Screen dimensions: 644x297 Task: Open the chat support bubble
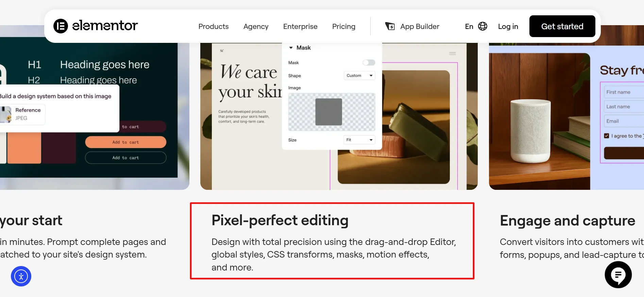pyautogui.click(x=618, y=275)
